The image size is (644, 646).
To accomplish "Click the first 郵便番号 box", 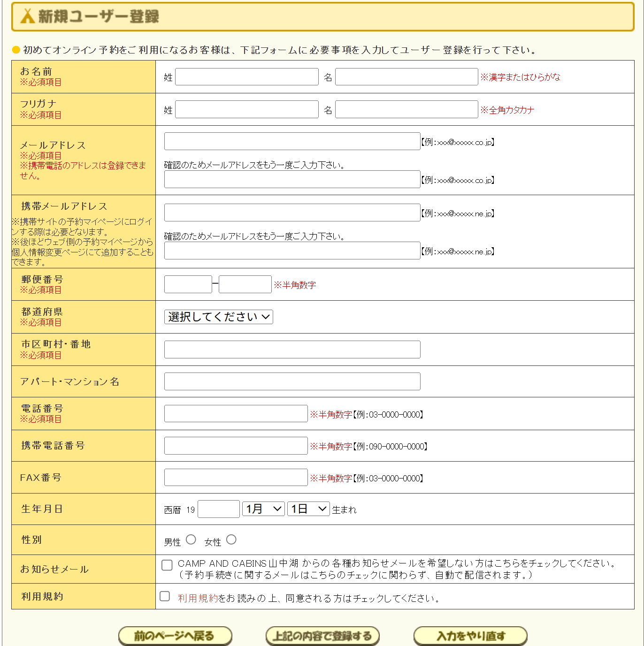I will [x=188, y=284].
